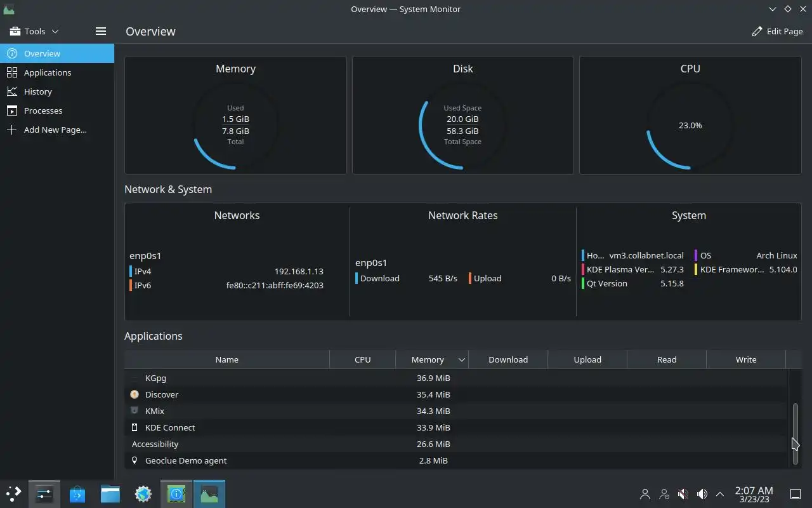Expand the hidden system tray icons arrow
Viewport: 812px width, 508px height.
(720, 493)
